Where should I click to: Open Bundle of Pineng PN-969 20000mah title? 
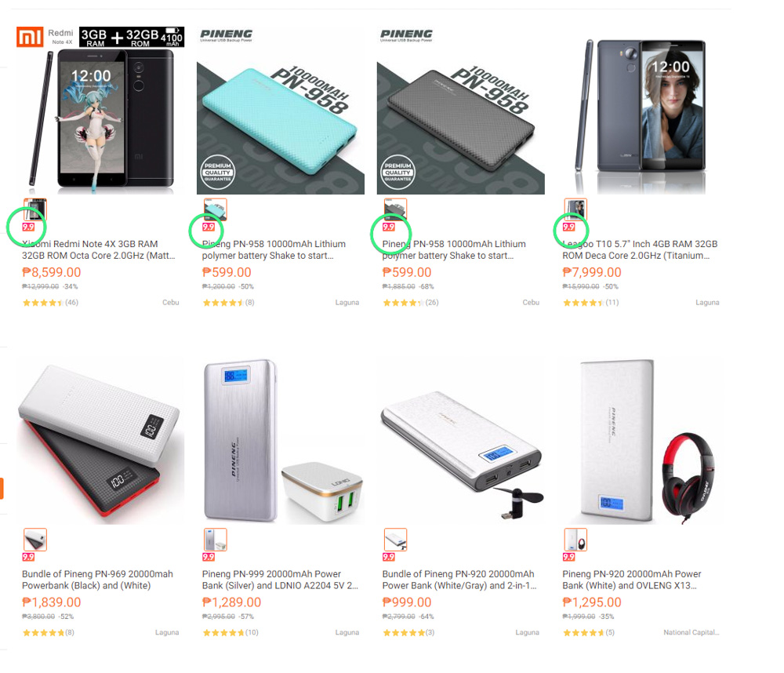tap(97, 580)
